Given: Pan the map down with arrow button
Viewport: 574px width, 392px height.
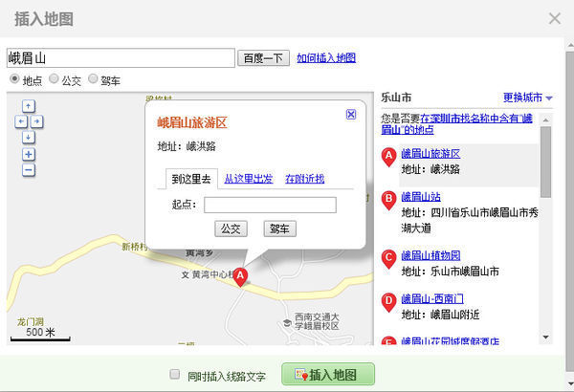Looking at the screenshot, I should pyautogui.click(x=29, y=137).
